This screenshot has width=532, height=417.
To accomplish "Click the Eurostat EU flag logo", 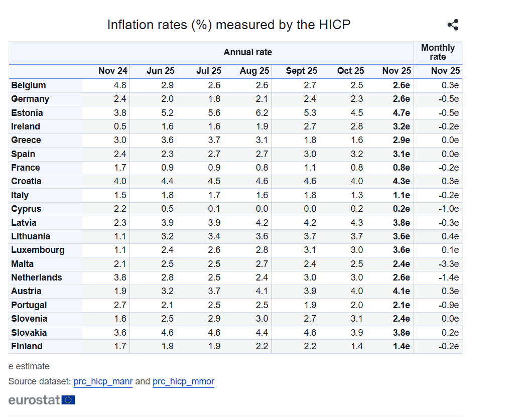I will (68, 400).
